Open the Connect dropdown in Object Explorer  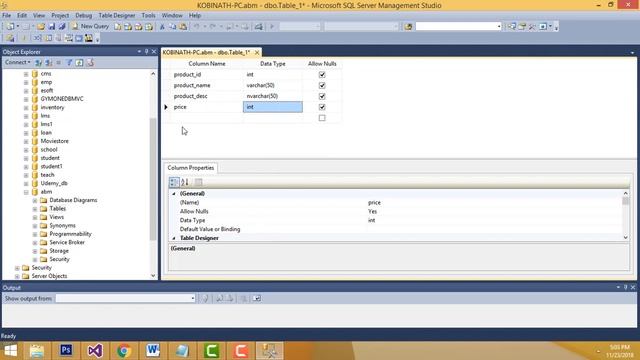click(x=18, y=62)
